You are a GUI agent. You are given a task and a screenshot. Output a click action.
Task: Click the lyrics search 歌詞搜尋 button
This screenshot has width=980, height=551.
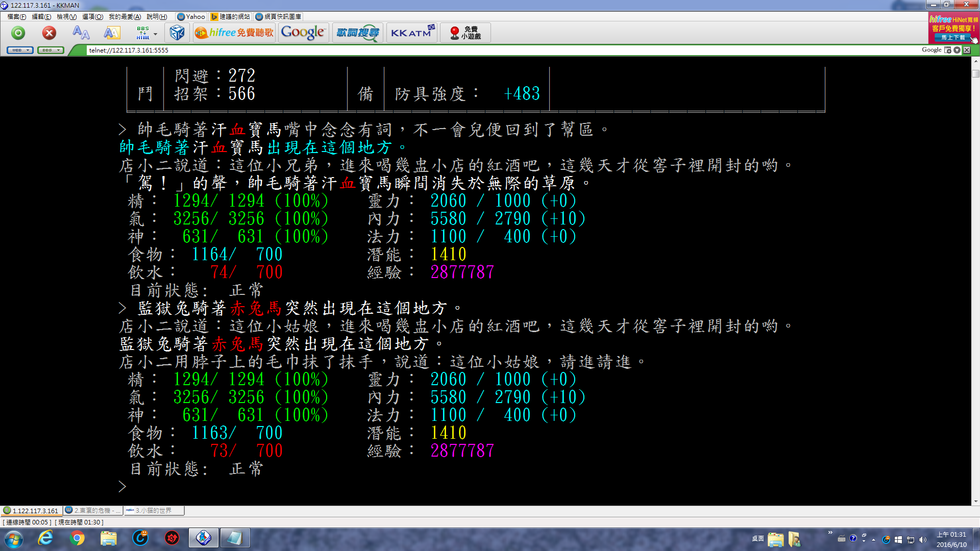pos(358,33)
